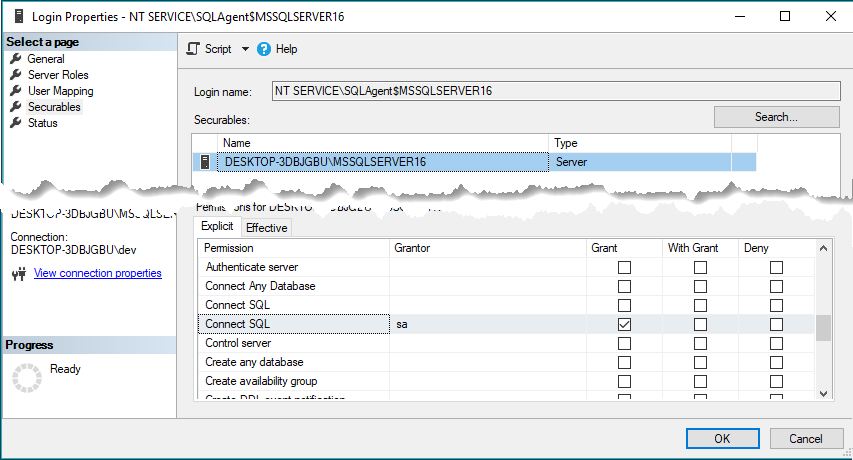Select the Securables page
The height and width of the screenshot is (460, 853).
pyautogui.click(x=54, y=107)
